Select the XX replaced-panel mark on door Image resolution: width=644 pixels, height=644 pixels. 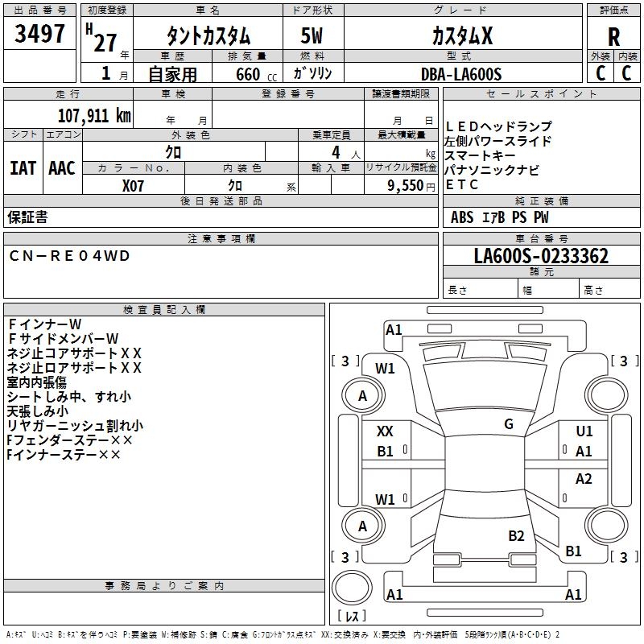[386, 431]
